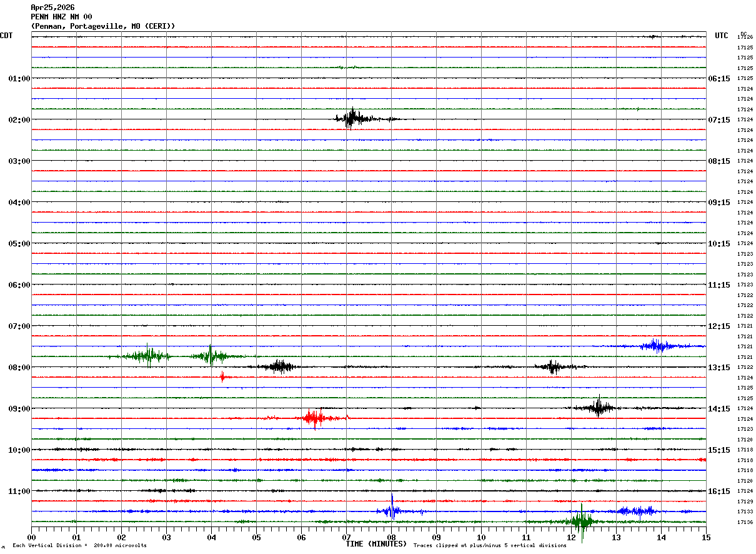Click minute tick label 13 on time axis

click(616, 538)
